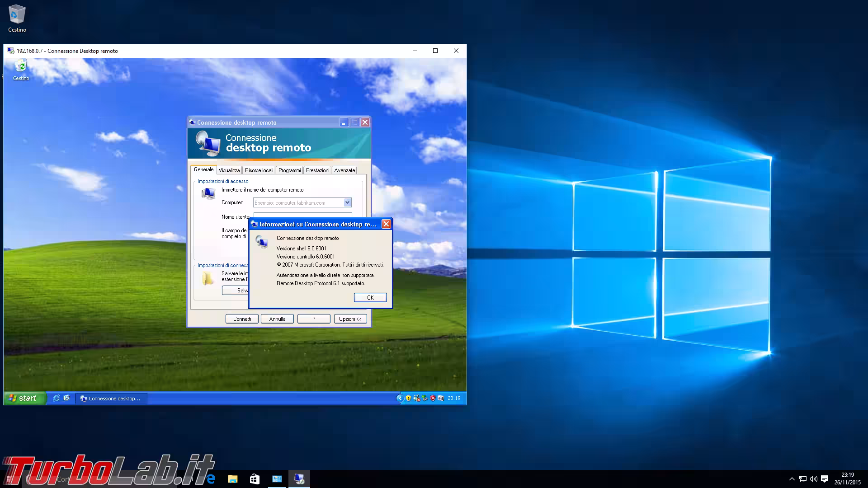The width and height of the screenshot is (868, 488).
Task: Expand hidden icons arrow in Windows 10 system tray
Action: point(792,479)
